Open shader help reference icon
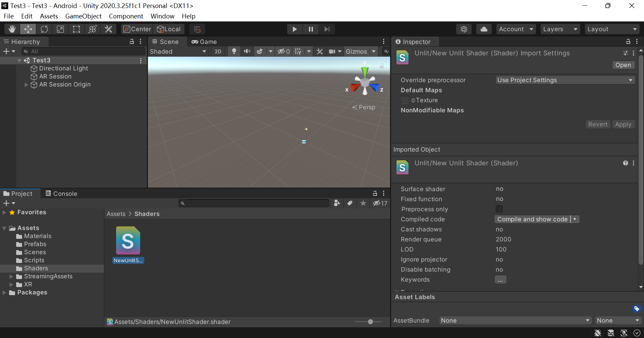Image resolution: width=644 pixels, height=338 pixels. point(626,163)
